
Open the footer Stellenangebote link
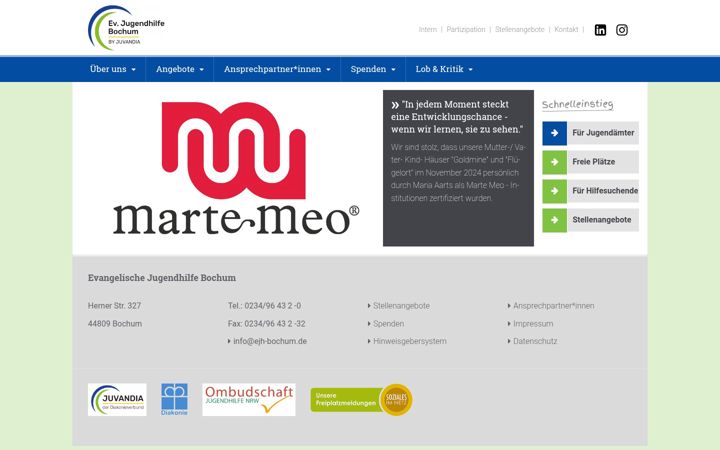pos(401,306)
